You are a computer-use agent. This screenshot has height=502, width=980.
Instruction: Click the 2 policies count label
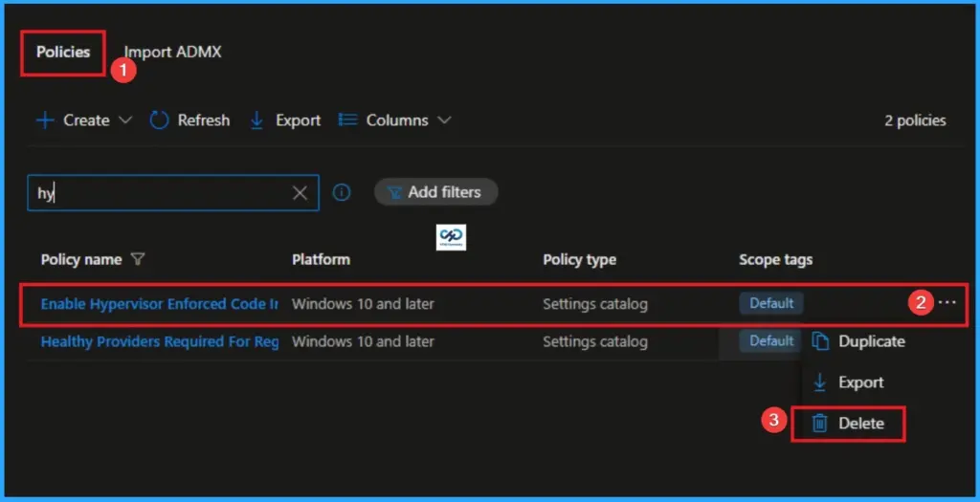pyautogui.click(x=915, y=120)
